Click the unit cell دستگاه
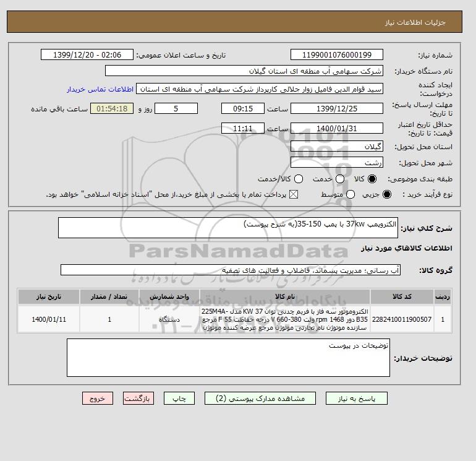 (169, 319)
